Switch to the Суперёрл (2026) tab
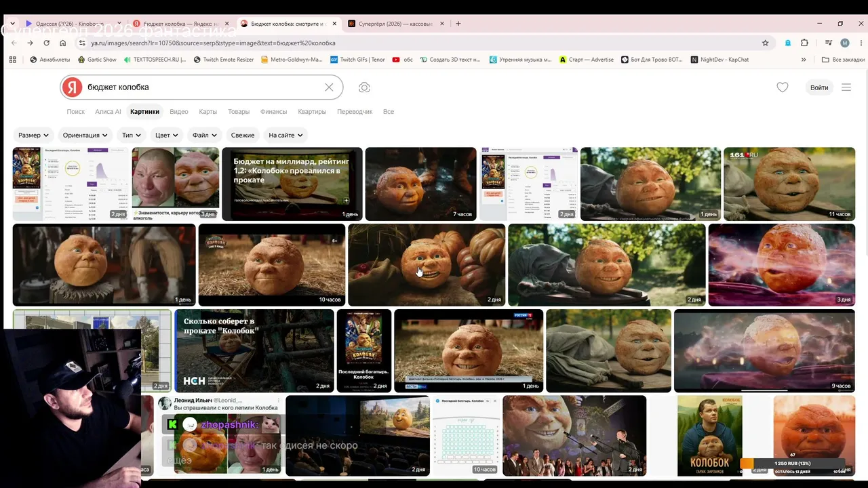The image size is (868, 488). pyautogui.click(x=397, y=24)
